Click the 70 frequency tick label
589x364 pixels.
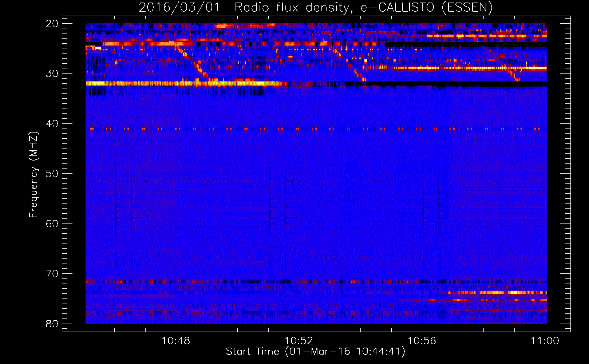point(52,274)
